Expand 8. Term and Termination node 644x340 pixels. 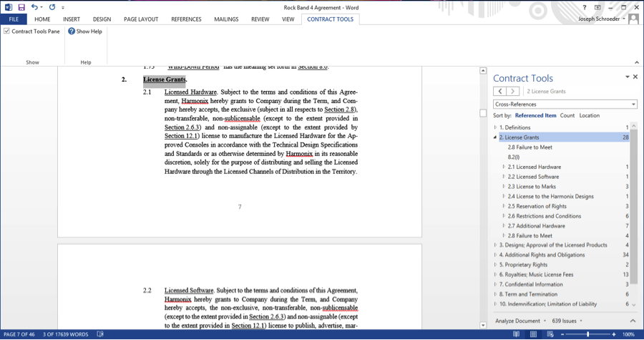pos(495,294)
